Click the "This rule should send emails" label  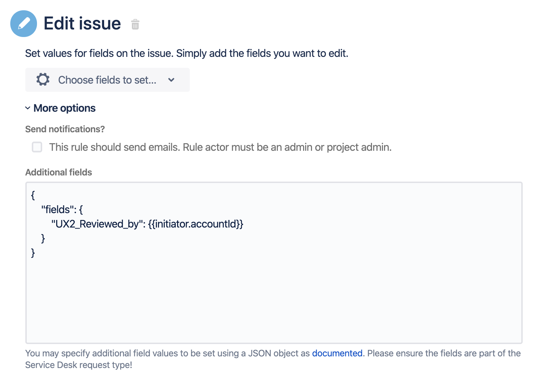(x=220, y=147)
